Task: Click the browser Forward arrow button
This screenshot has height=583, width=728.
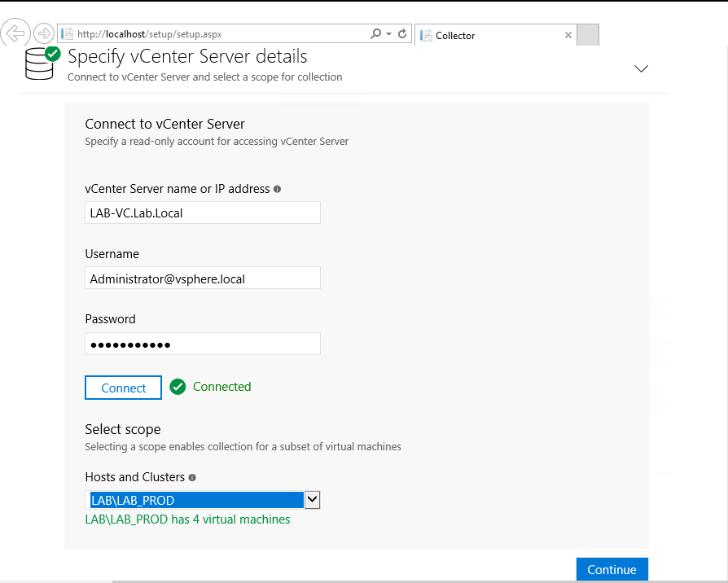Action: point(44,33)
